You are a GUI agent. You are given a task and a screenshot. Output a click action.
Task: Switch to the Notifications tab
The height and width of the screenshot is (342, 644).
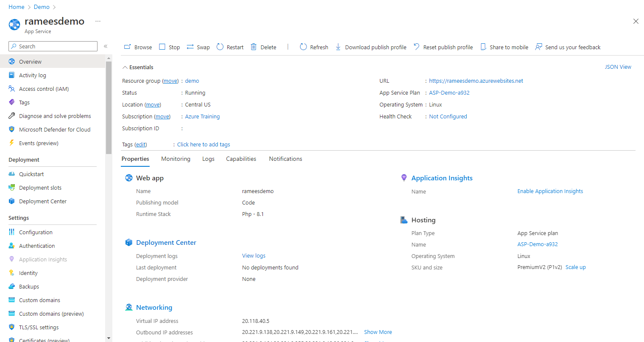286,159
